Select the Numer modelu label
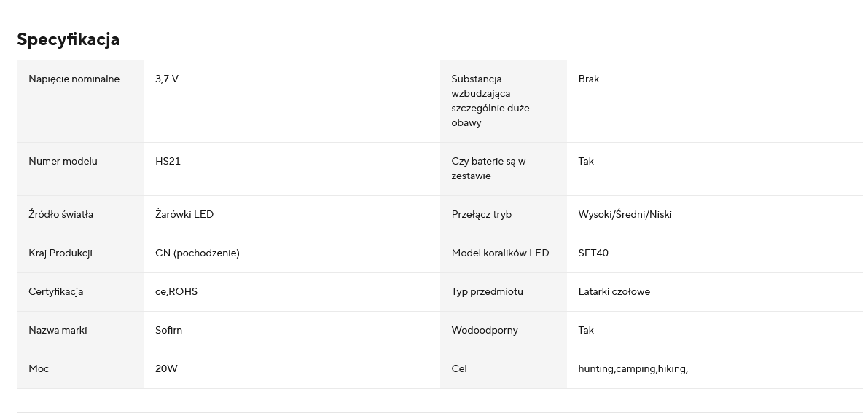Image resolution: width=868 pixels, height=418 pixels. pyautogui.click(x=63, y=162)
